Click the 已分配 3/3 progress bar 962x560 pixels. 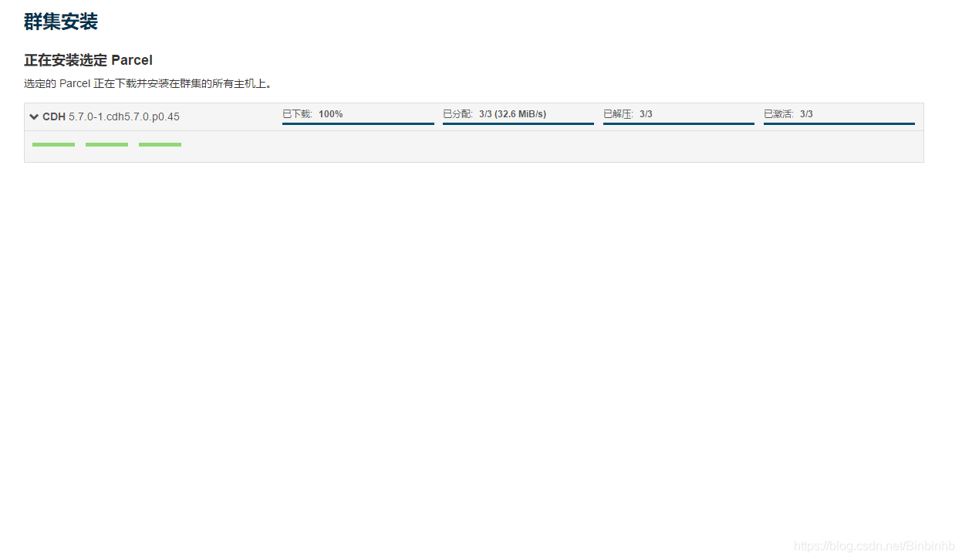point(518,123)
